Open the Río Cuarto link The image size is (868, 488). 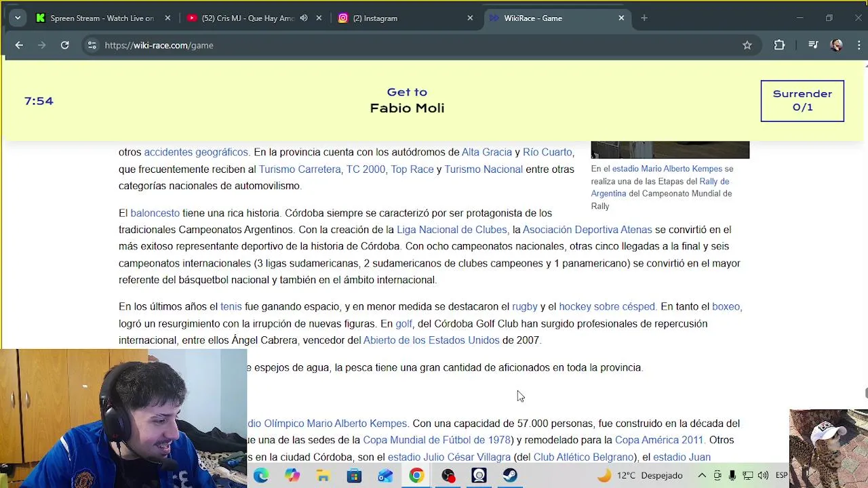547,152
